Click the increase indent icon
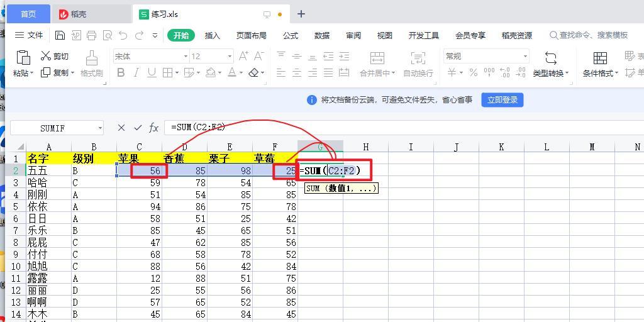The image size is (644, 322). [x=344, y=56]
